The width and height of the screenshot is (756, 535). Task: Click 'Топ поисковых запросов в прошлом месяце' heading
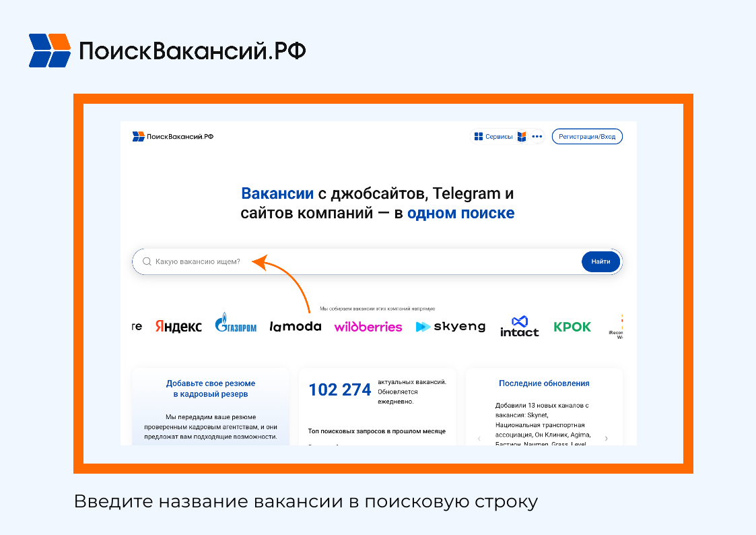[x=377, y=431]
